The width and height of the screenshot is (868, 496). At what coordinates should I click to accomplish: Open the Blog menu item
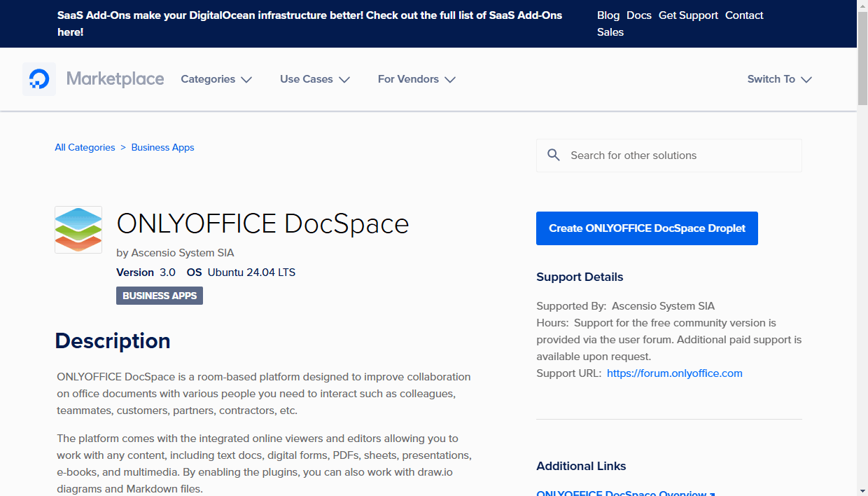(608, 15)
